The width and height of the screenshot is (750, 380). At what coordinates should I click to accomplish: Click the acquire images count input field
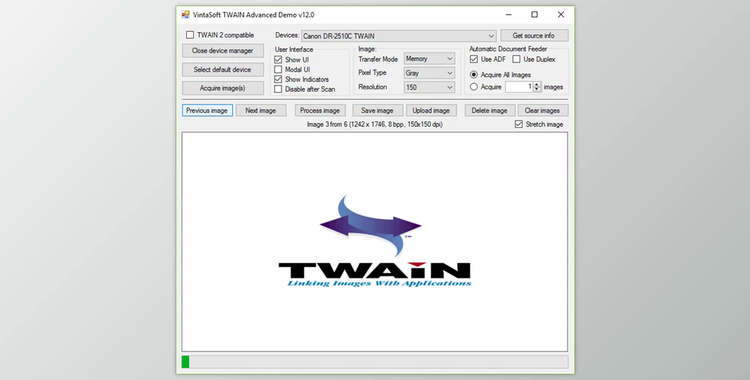coord(519,87)
